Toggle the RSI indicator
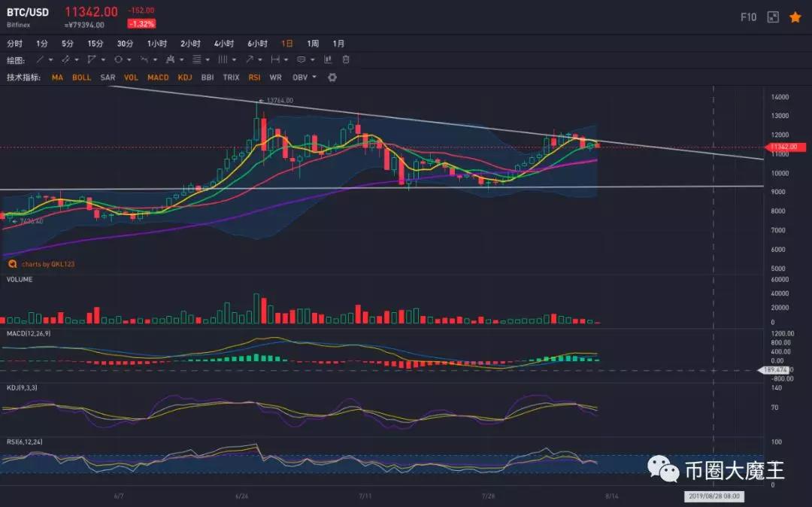 pos(254,77)
